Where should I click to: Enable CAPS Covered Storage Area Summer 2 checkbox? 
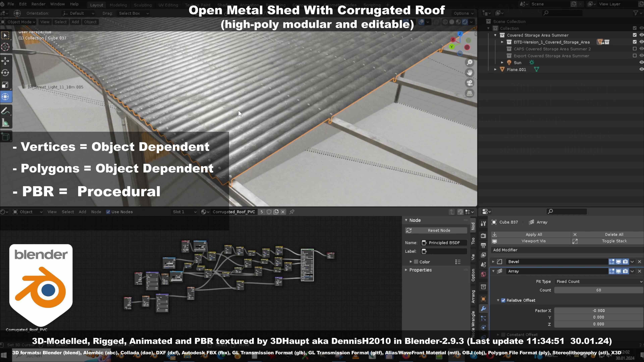[634, 49]
